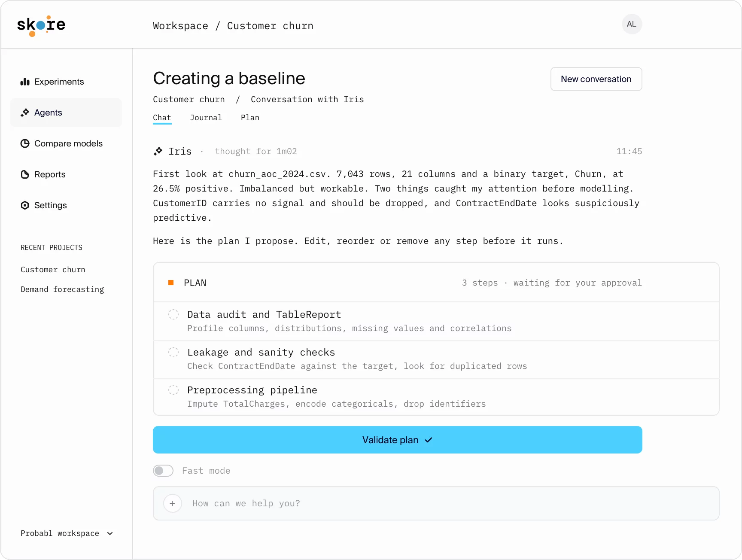
Task: Open Reports in the sidebar
Action: pyautogui.click(x=66, y=174)
